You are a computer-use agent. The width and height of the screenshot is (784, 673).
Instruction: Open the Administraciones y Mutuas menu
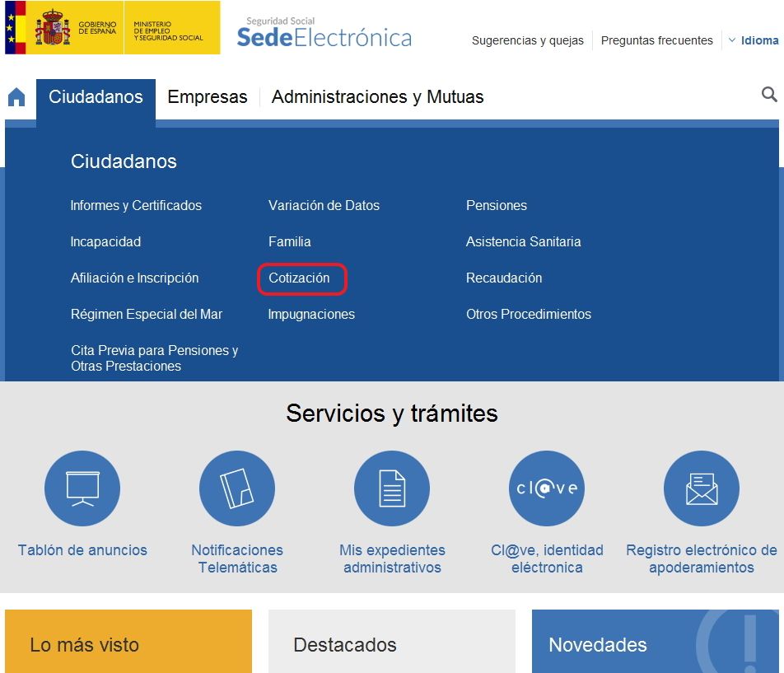(x=377, y=96)
